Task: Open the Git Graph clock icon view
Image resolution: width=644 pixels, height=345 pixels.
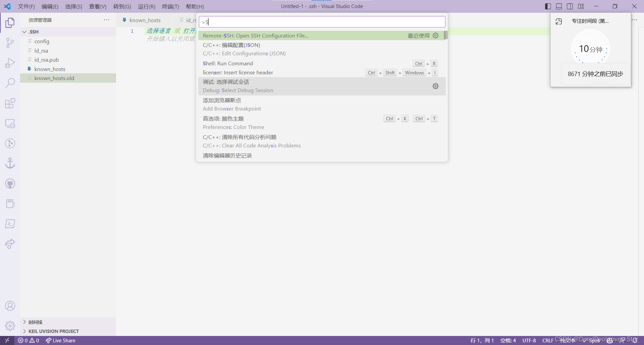Action: pyautogui.click(x=10, y=143)
